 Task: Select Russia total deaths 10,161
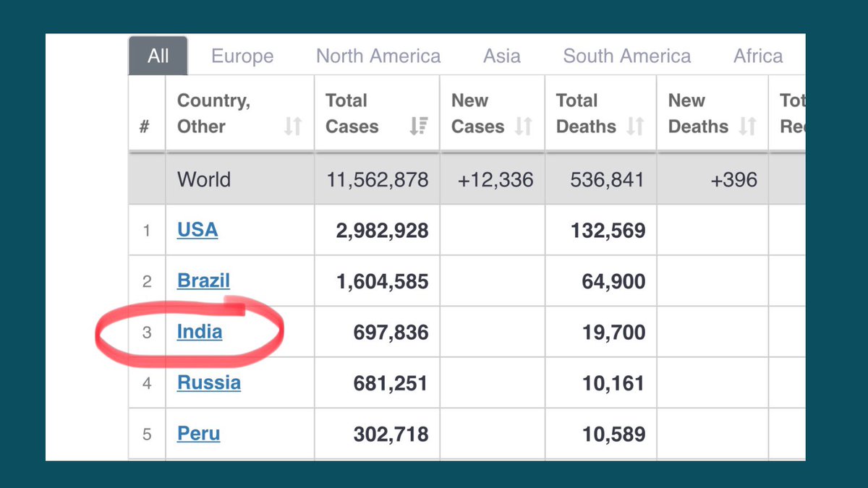[x=613, y=383]
